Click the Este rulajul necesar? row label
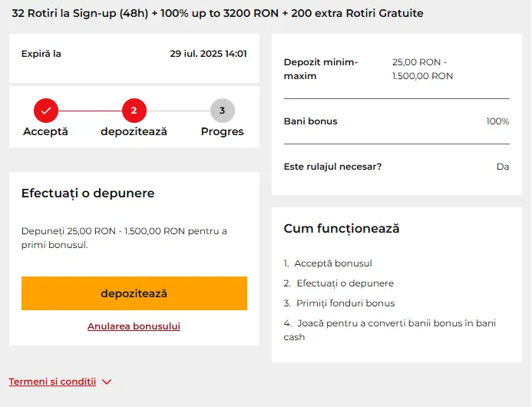The image size is (532, 407). coord(332,167)
